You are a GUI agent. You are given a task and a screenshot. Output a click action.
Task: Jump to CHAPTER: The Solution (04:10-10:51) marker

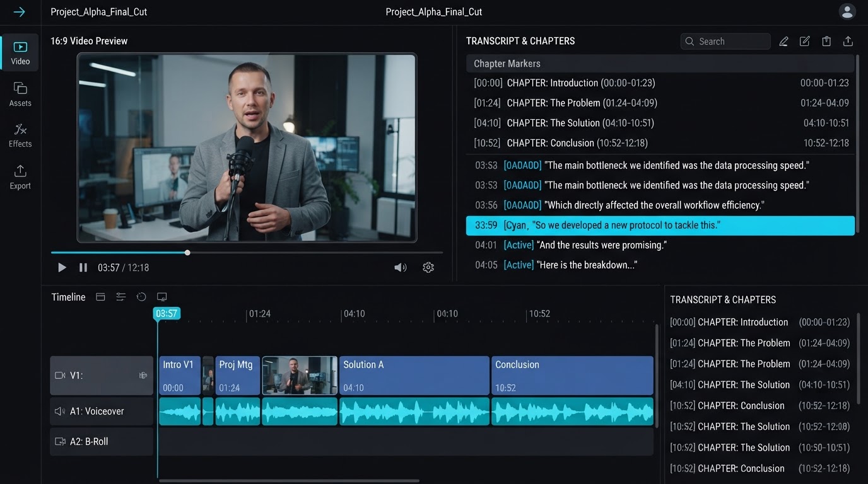click(660, 124)
